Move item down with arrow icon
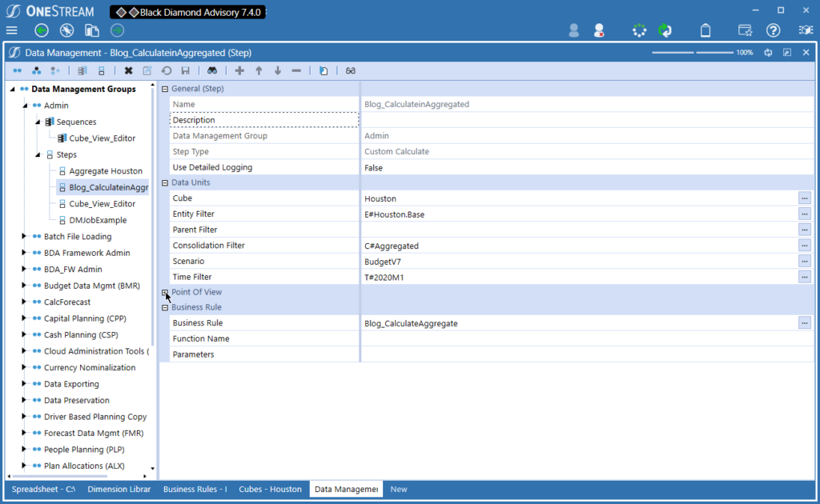The width and height of the screenshot is (820, 504). point(278,70)
